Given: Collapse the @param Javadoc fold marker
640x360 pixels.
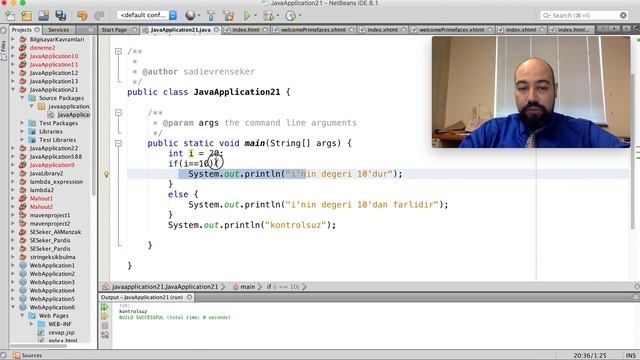Looking at the screenshot, I should [118, 113].
